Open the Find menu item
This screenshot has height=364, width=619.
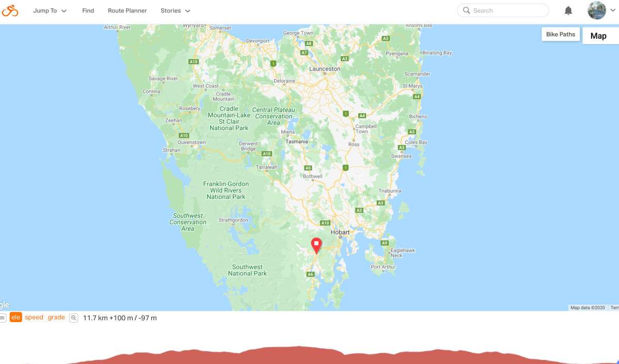[88, 11]
